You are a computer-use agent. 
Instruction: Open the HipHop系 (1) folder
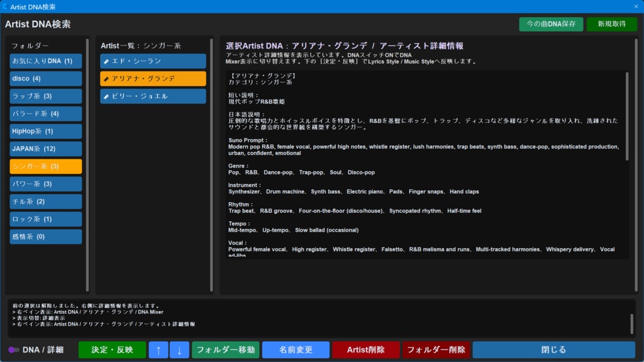point(45,131)
